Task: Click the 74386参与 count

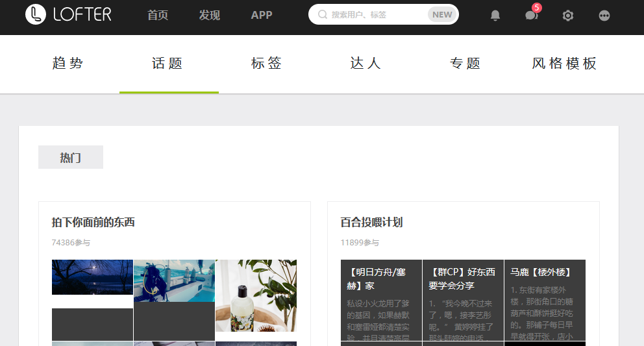Action: (x=71, y=242)
